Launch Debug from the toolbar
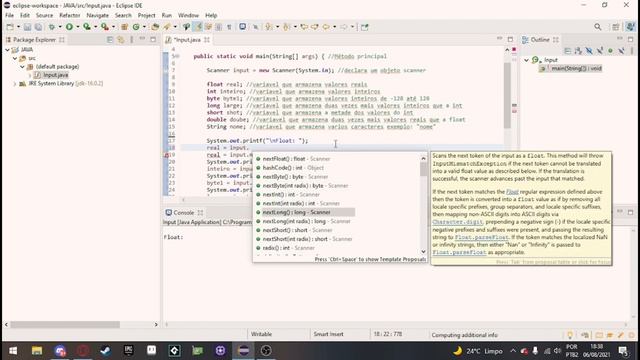This screenshot has width=640, height=360. pos(52,27)
